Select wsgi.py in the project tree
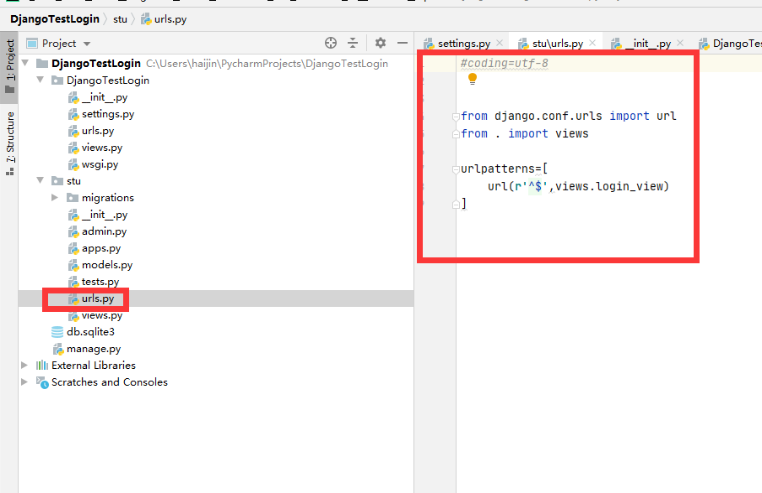762x493 pixels. pos(100,164)
